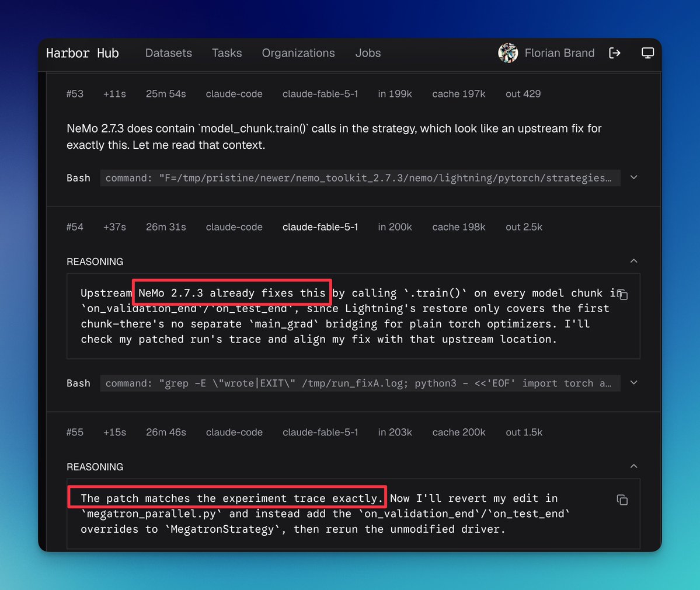Click the 26m 46s elapsed time
This screenshot has width=700, height=590.
tap(166, 432)
